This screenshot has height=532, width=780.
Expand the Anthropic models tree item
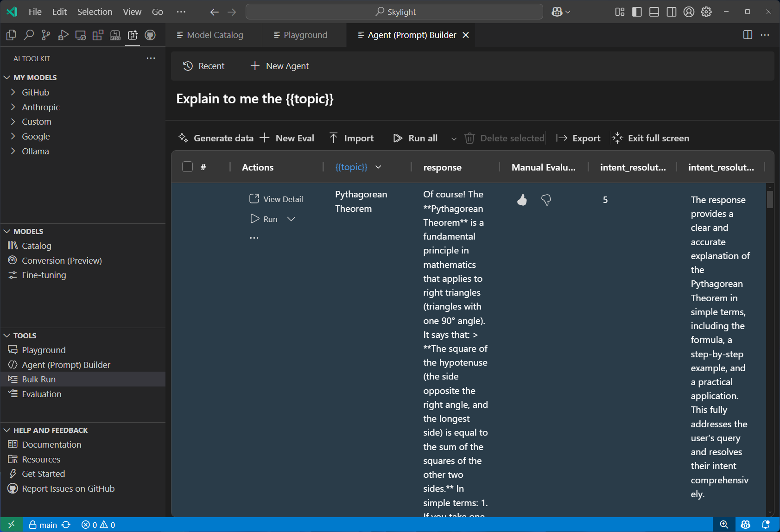coord(41,107)
